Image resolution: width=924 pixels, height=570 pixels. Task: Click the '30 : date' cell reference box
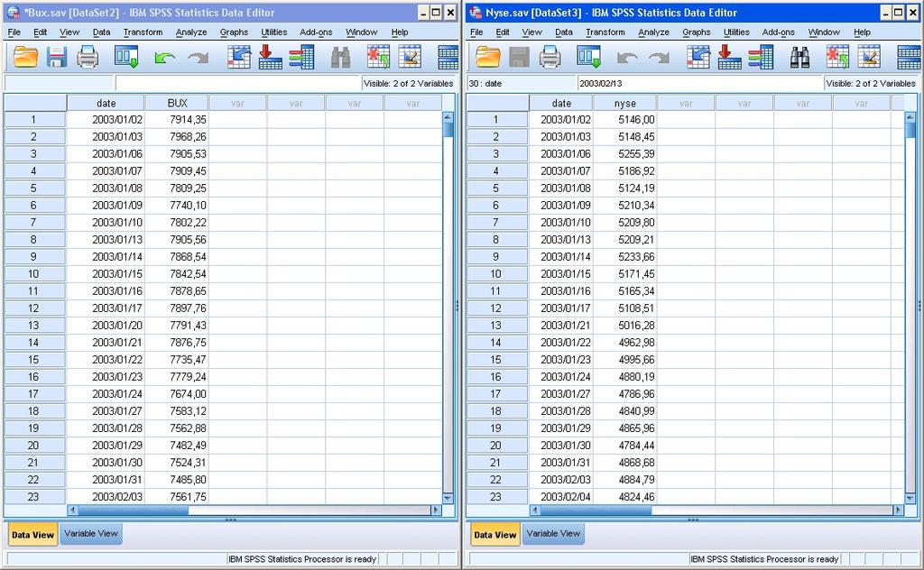(x=521, y=84)
